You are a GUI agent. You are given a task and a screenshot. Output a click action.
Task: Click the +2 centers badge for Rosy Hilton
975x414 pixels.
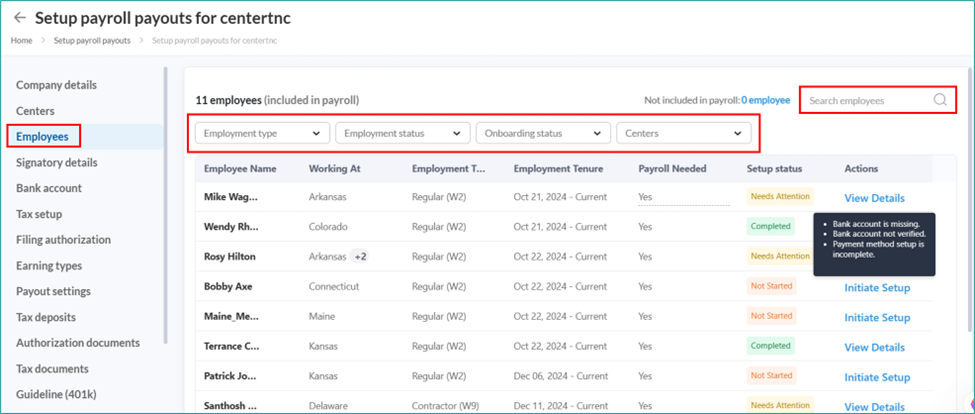pos(360,256)
